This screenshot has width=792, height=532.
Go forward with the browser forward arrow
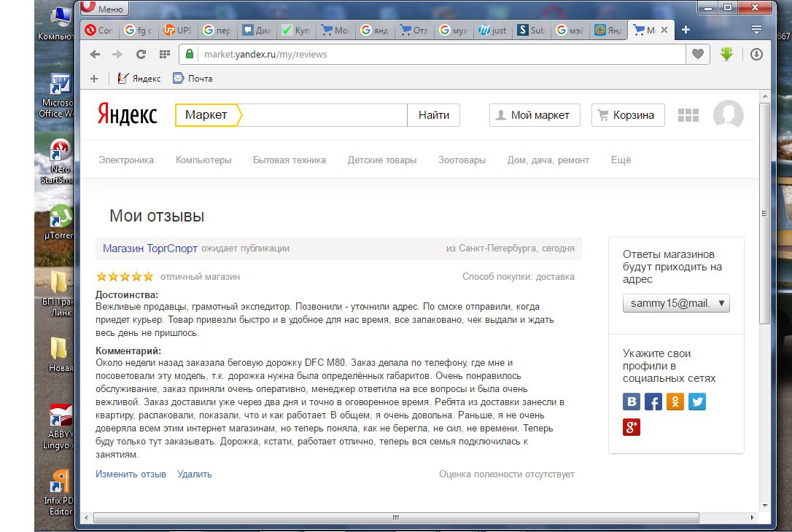click(117, 54)
